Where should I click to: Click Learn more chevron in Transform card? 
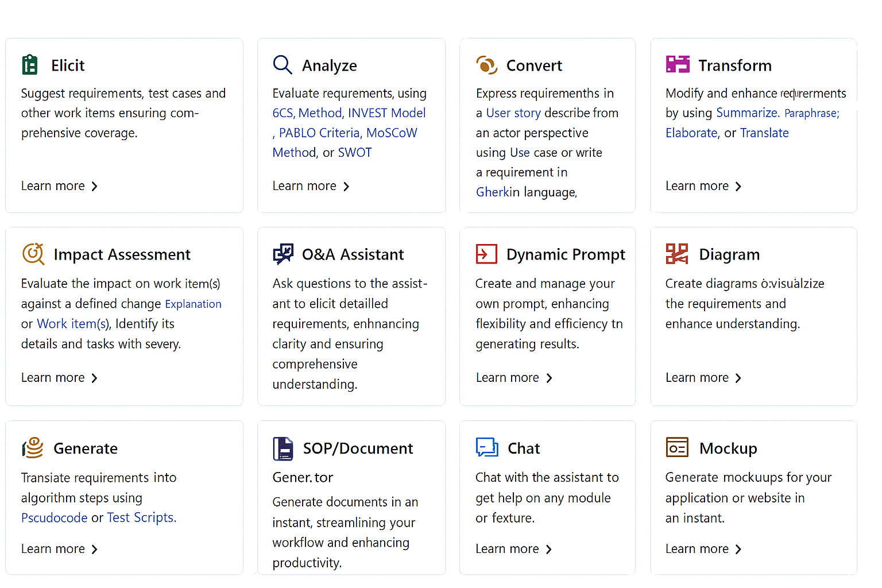(738, 187)
